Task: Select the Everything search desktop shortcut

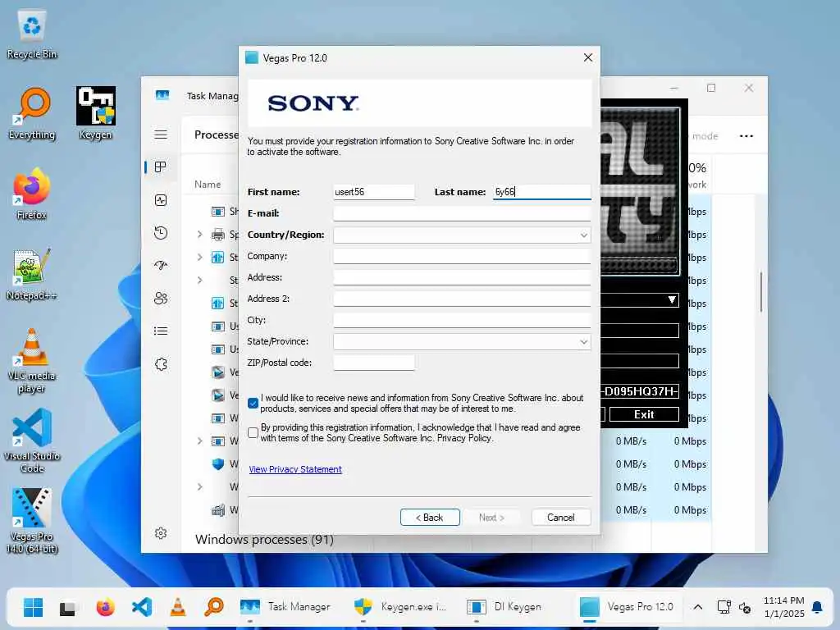Action: 32,114
